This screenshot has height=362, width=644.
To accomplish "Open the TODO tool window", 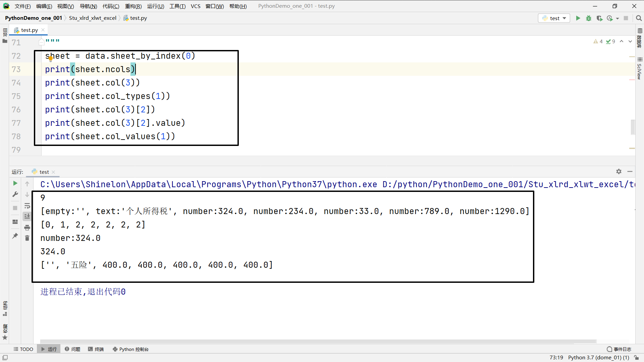I will point(23,349).
